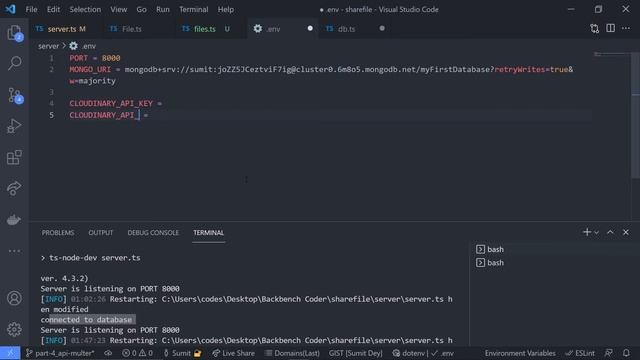The height and width of the screenshot is (360, 640).
Task: Switch to server.ts tab
Action: pos(61,29)
